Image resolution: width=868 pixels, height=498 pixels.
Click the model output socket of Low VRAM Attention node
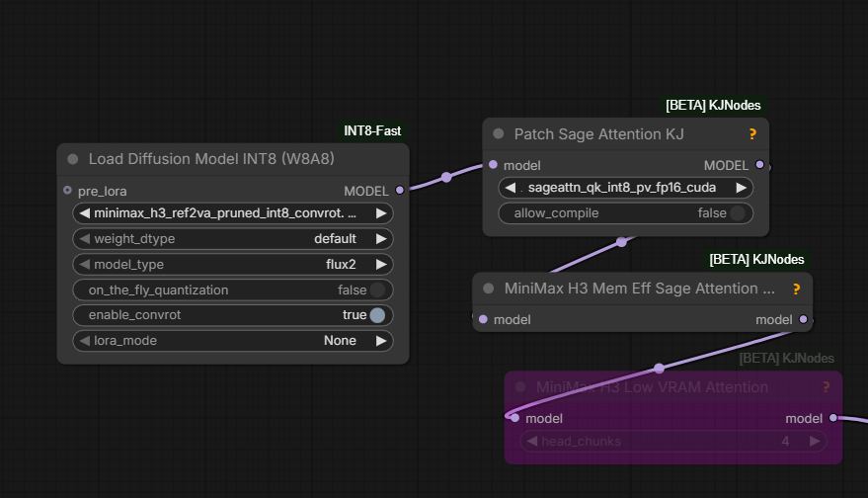tap(833, 418)
